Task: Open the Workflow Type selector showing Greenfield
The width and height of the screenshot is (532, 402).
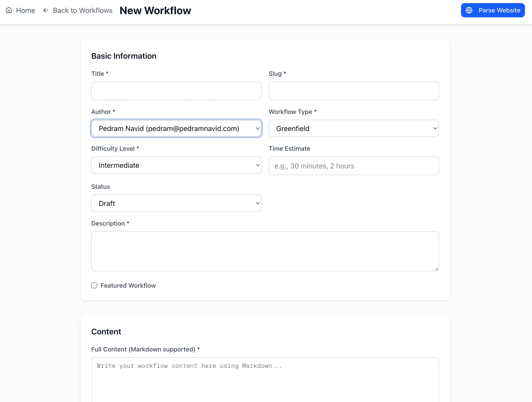Action: [x=354, y=128]
